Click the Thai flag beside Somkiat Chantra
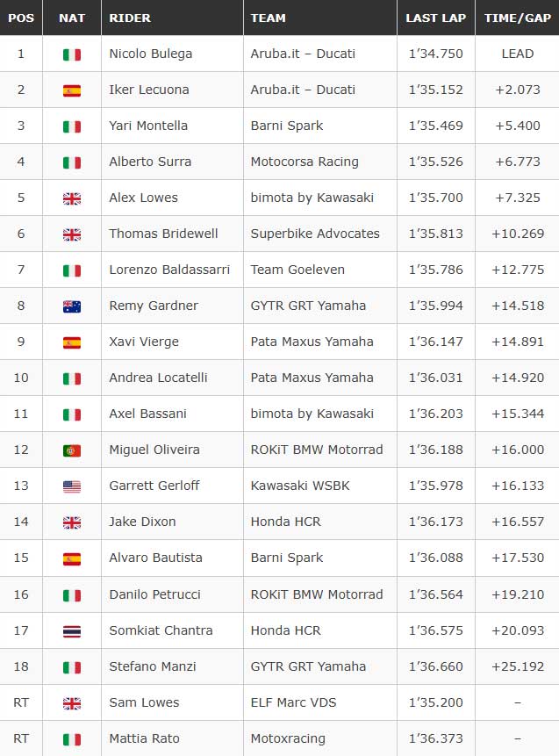The height and width of the screenshot is (756, 559). coord(72,631)
